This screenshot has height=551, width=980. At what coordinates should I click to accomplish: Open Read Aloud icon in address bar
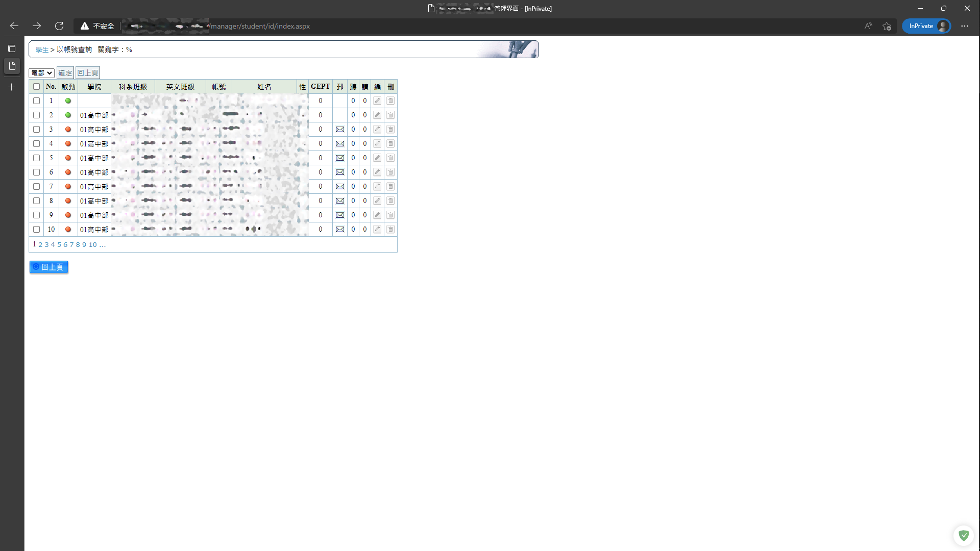(868, 26)
